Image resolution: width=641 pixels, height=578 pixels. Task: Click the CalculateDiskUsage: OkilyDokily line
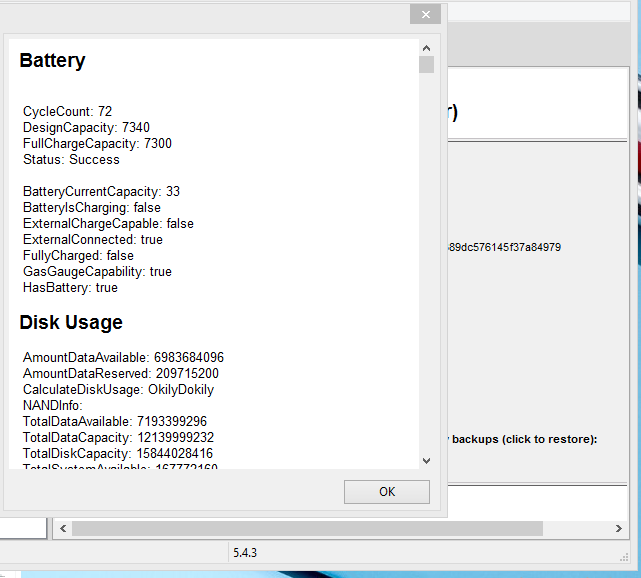(x=118, y=389)
